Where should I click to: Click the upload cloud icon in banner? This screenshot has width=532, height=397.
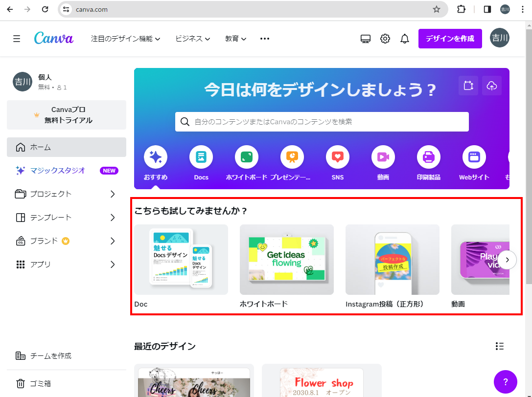click(x=492, y=86)
